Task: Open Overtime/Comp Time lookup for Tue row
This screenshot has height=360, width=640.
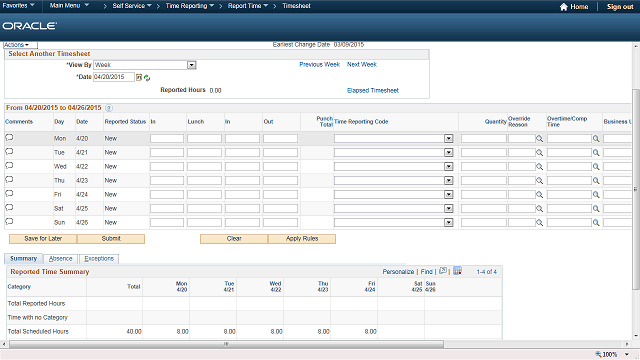Action: pos(596,153)
